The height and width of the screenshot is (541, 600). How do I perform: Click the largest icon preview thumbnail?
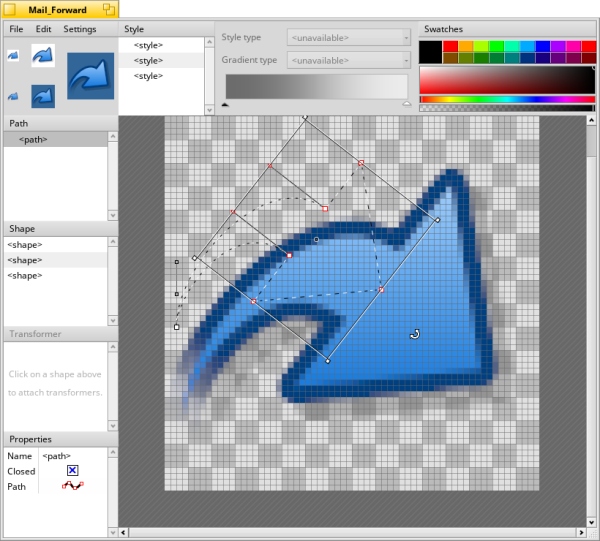(x=90, y=77)
